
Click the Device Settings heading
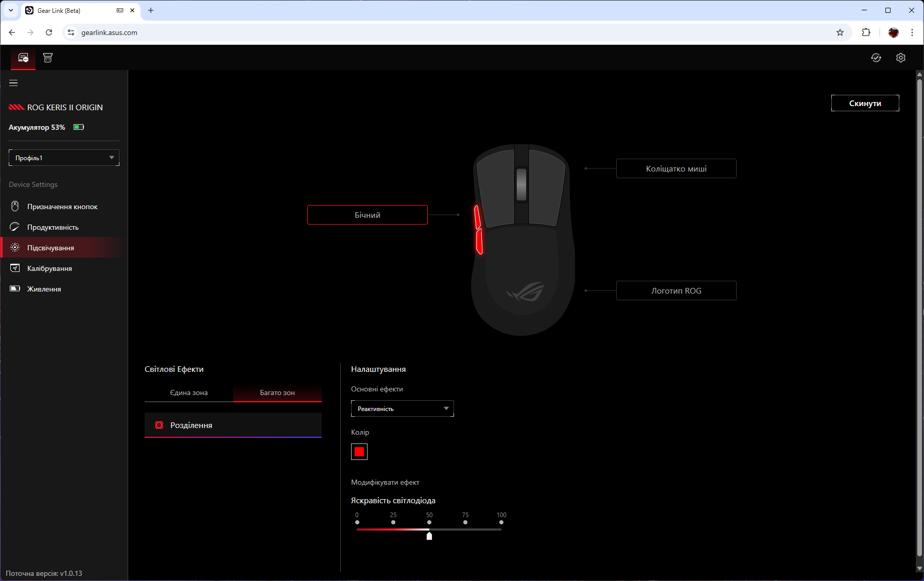click(33, 184)
